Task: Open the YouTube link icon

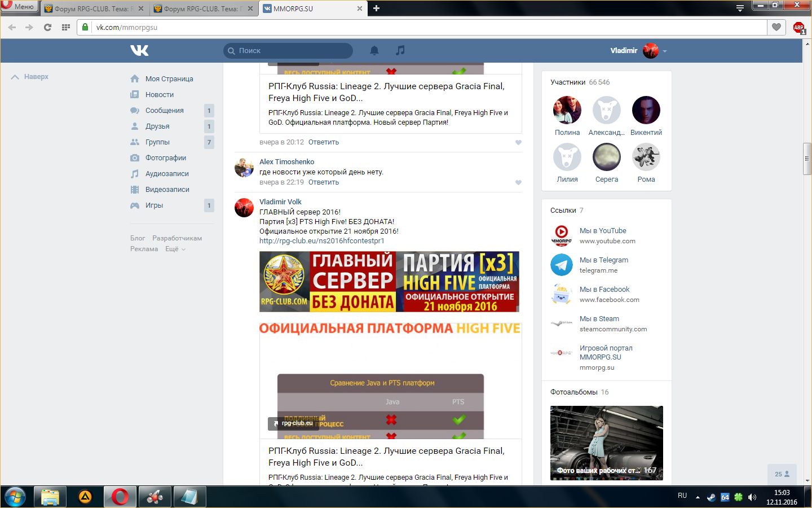Action: [561, 235]
